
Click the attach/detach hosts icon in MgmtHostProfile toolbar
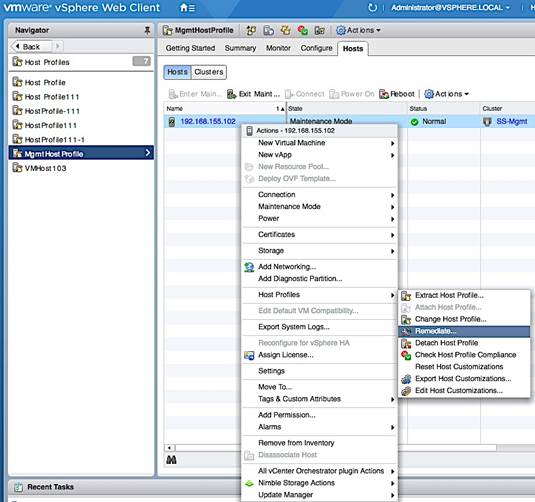click(x=251, y=30)
